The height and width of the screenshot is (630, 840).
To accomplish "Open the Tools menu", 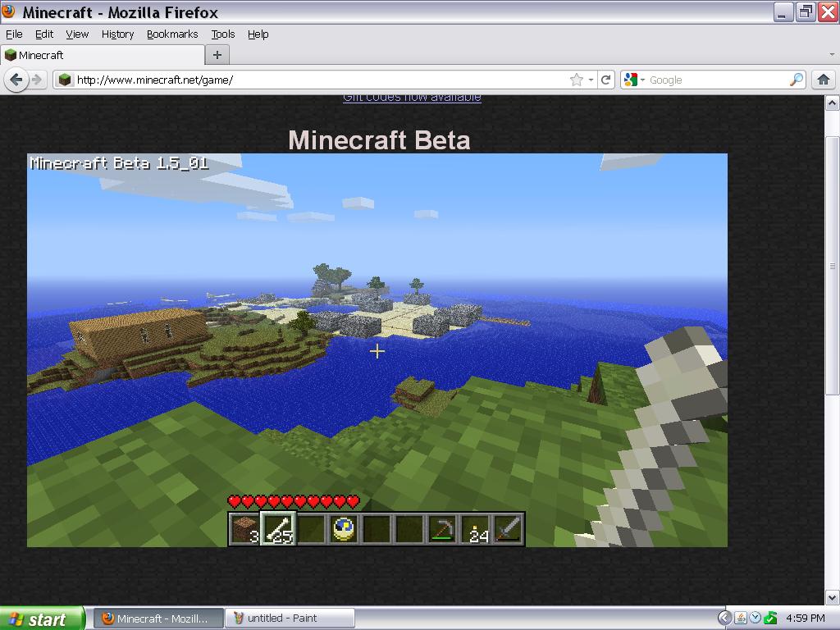I will pyautogui.click(x=223, y=34).
